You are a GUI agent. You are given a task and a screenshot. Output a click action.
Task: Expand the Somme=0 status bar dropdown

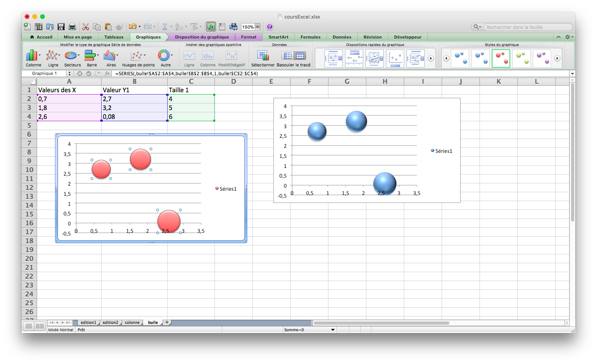point(333,330)
